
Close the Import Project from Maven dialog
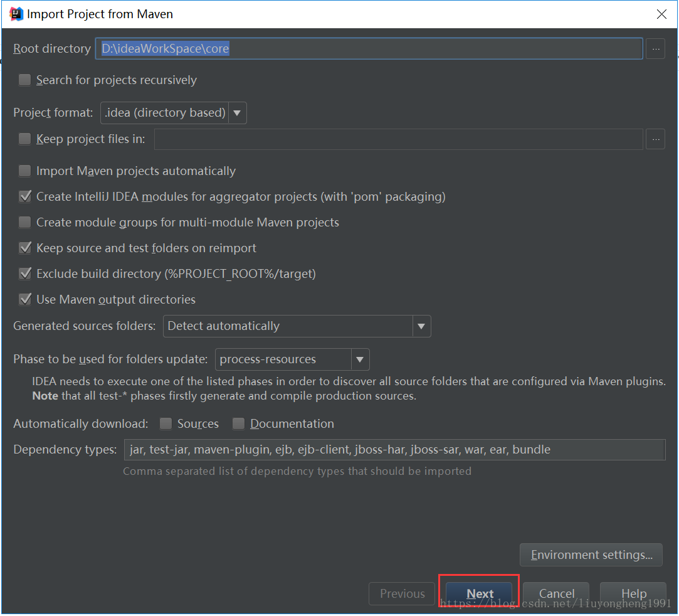pos(661,14)
